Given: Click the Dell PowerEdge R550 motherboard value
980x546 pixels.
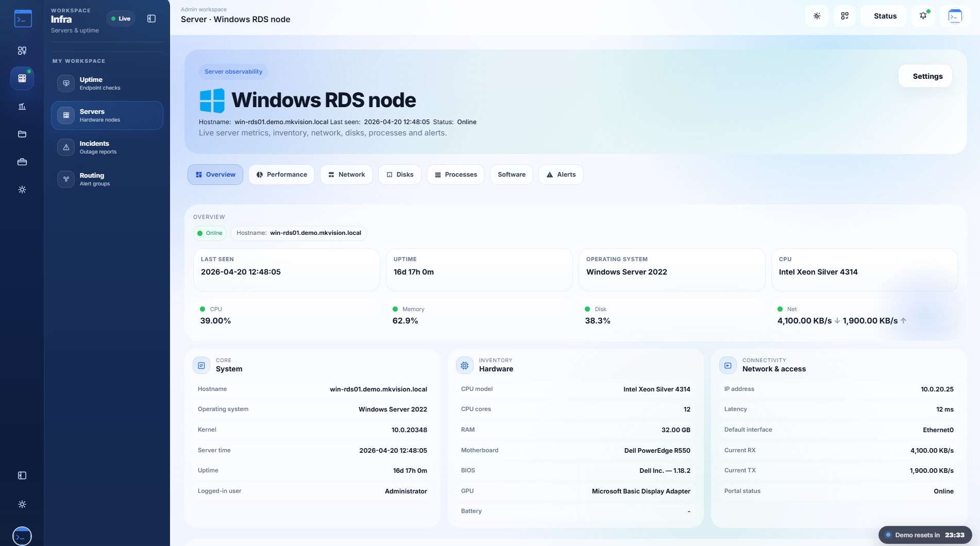Looking at the screenshot, I should coord(657,451).
